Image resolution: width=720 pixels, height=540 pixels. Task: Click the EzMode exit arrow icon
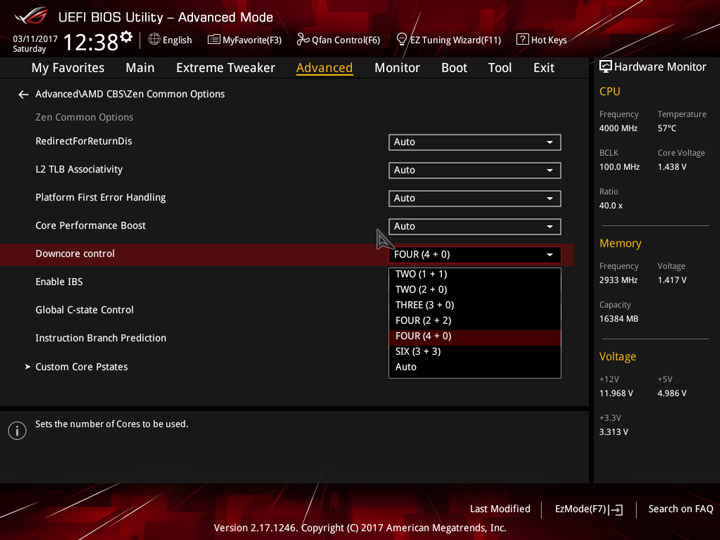click(616, 510)
